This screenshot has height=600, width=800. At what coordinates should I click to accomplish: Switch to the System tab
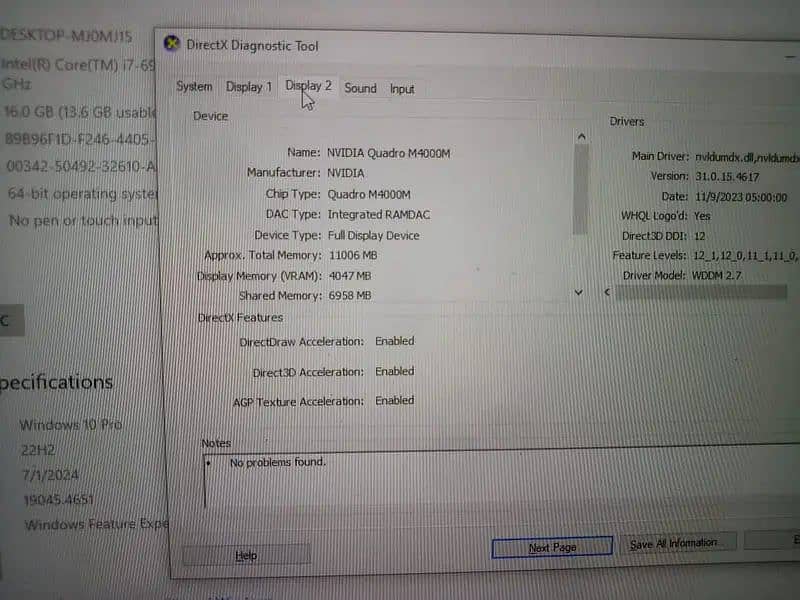pos(194,87)
